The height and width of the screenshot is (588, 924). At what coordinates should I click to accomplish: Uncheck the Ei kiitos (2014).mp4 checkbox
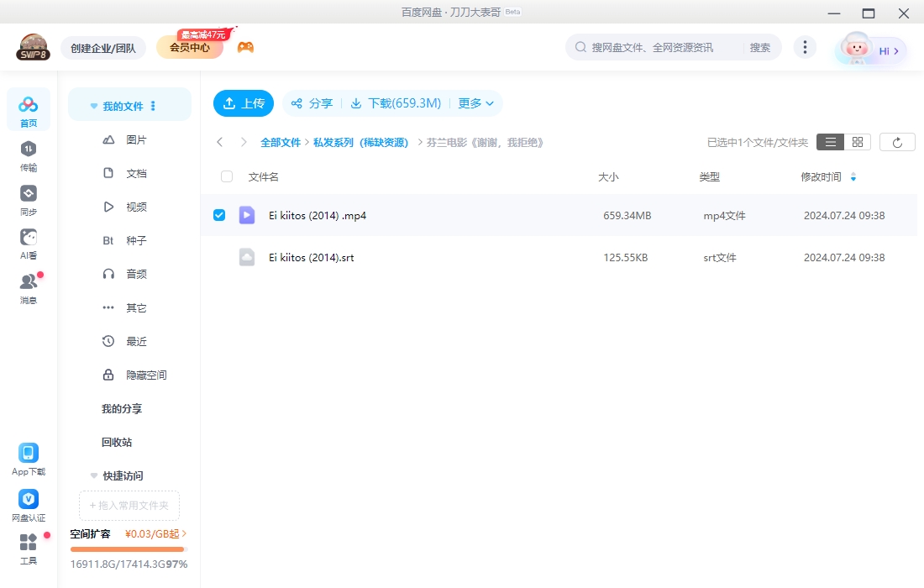coord(219,214)
